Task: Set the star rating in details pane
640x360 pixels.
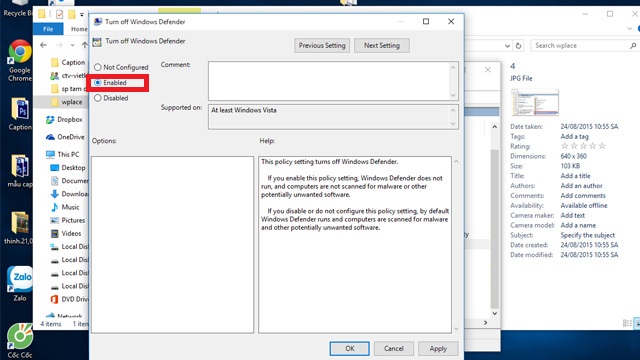Action: tap(583, 146)
